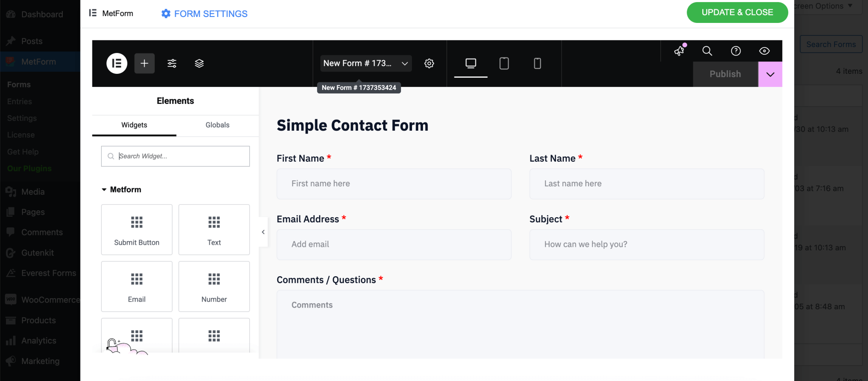Screen dimensions: 868x381
Task: Select the Email widget from Metform
Action: click(136, 286)
